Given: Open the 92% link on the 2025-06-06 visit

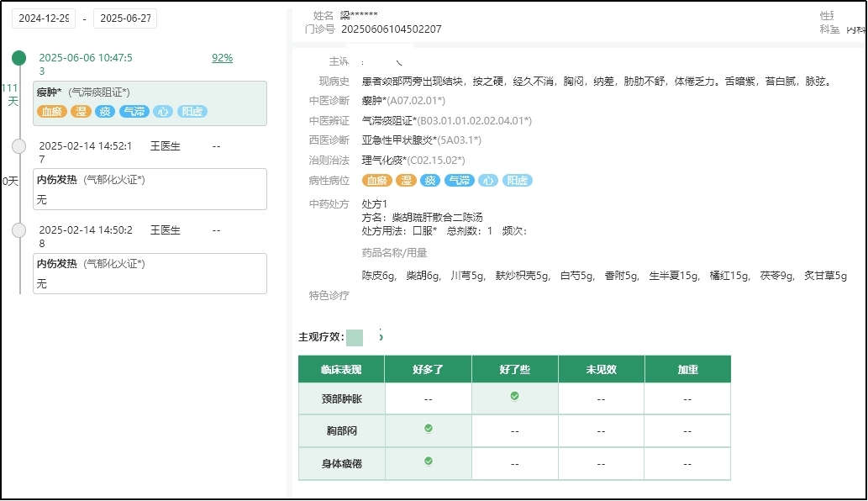Looking at the screenshot, I should (x=222, y=57).
